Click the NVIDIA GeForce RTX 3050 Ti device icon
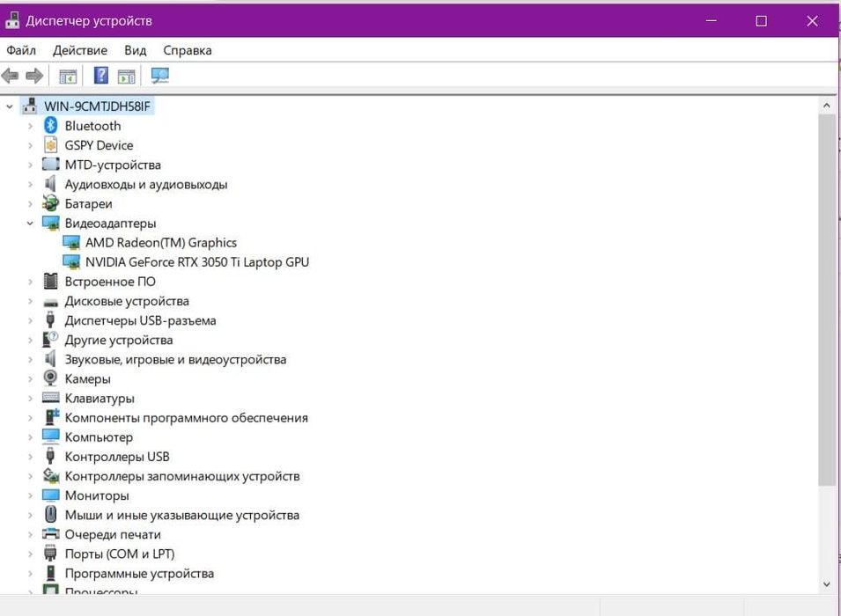Viewport: 841px width, 616px height. pyautogui.click(x=71, y=262)
